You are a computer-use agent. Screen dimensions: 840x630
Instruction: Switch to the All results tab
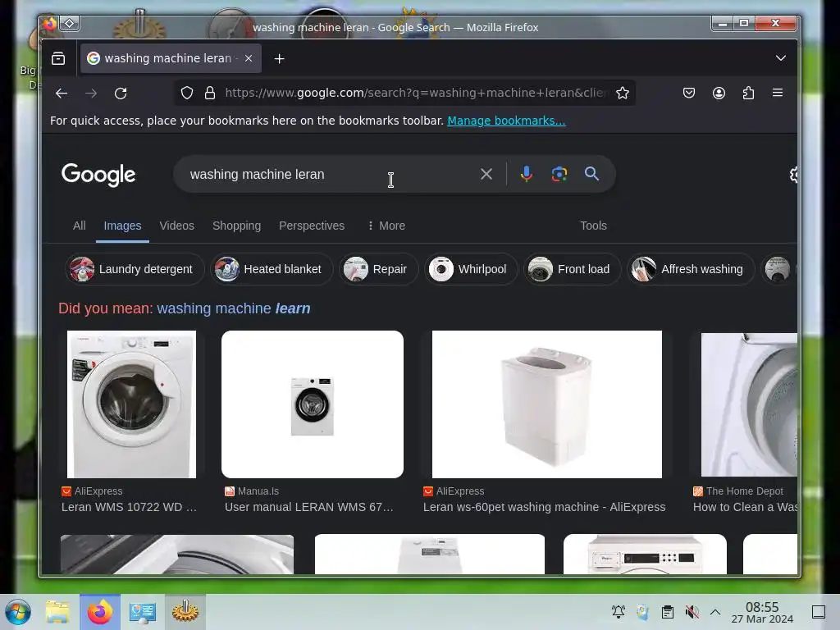pyautogui.click(x=80, y=226)
